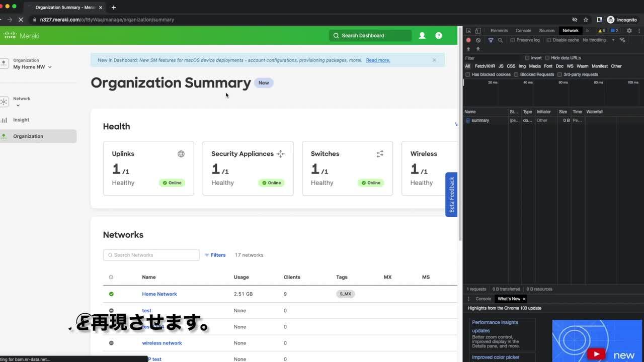Click the Switches card arrows icon
Image resolution: width=644 pixels, height=362 pixels.
(x=380, y=154)
